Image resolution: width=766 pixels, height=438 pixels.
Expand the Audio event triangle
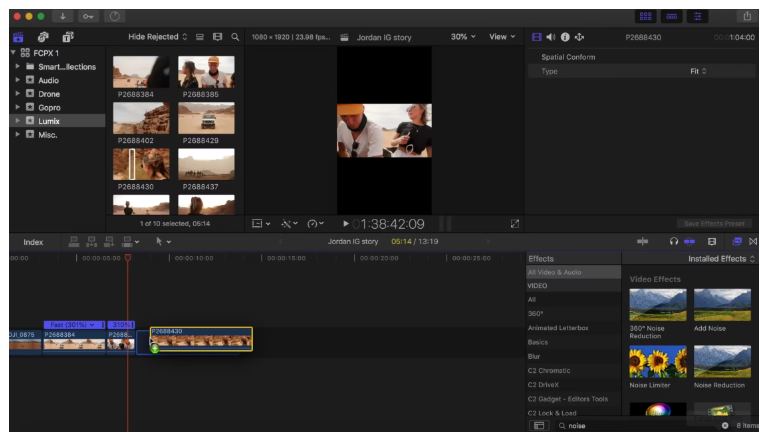(x=18, y=80)
